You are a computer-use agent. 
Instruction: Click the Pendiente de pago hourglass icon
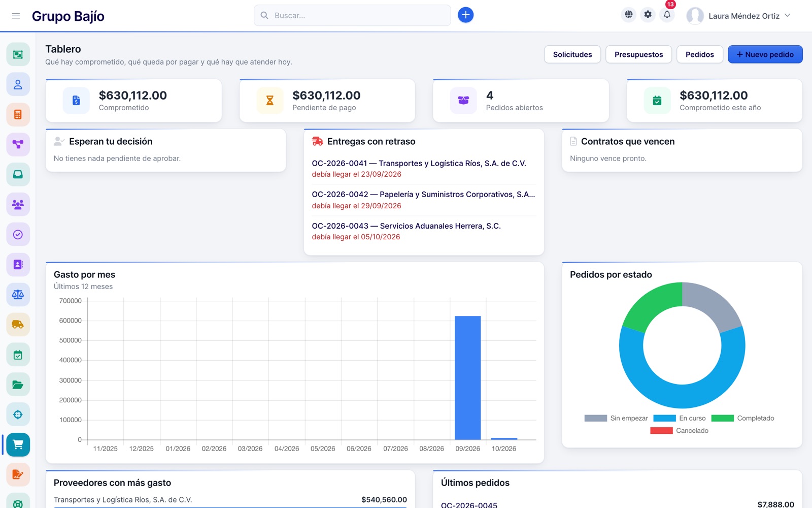pyautogui.click(x=270, y=100)
